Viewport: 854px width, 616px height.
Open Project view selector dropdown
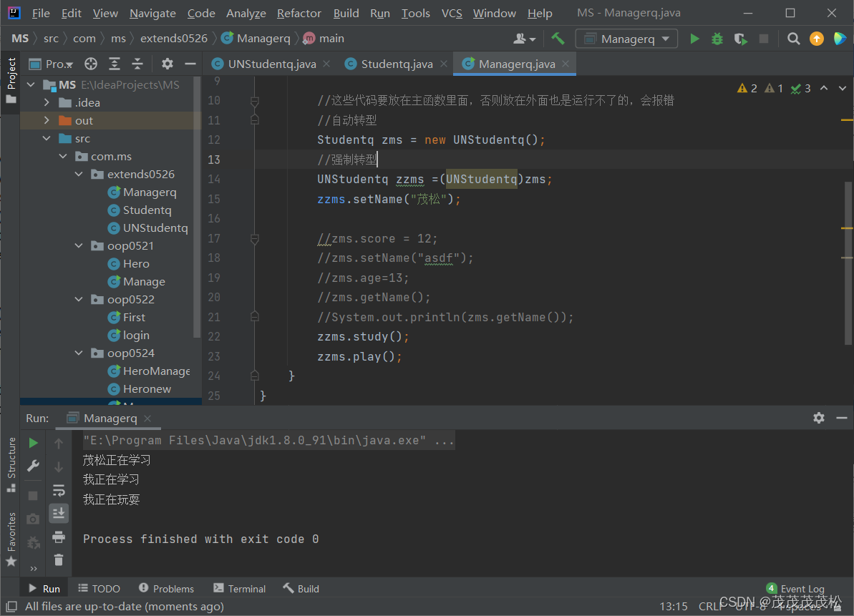51,64
